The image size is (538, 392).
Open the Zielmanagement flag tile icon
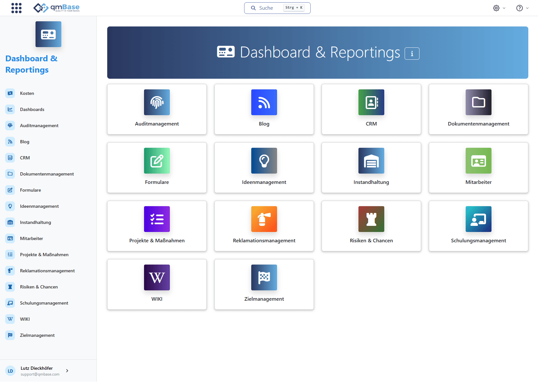click(x=264, y=277)
